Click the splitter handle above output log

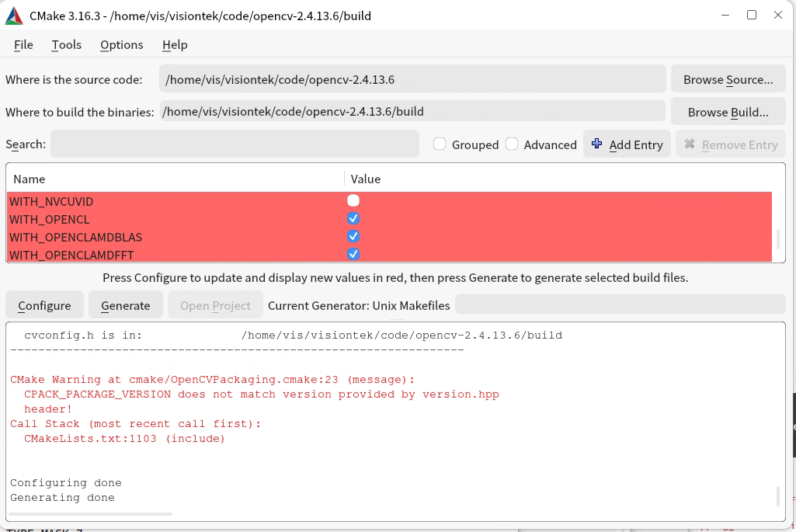397,319
